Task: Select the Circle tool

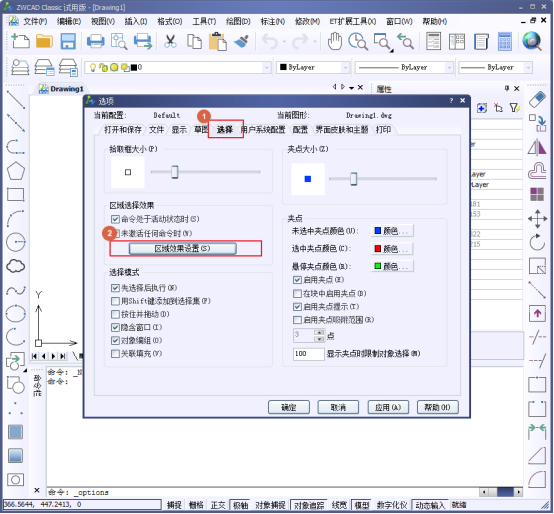Action: [16, 242]
